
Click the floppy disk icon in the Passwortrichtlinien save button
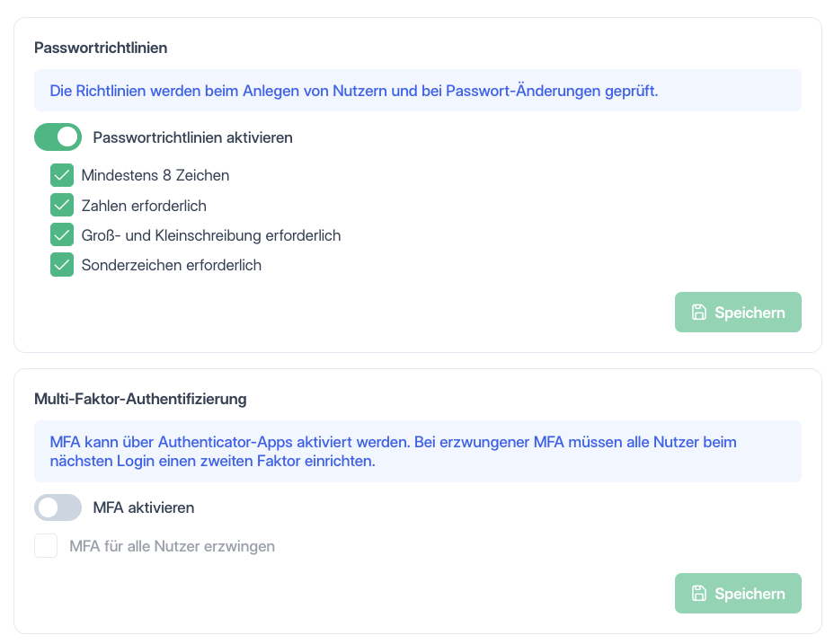699,313
